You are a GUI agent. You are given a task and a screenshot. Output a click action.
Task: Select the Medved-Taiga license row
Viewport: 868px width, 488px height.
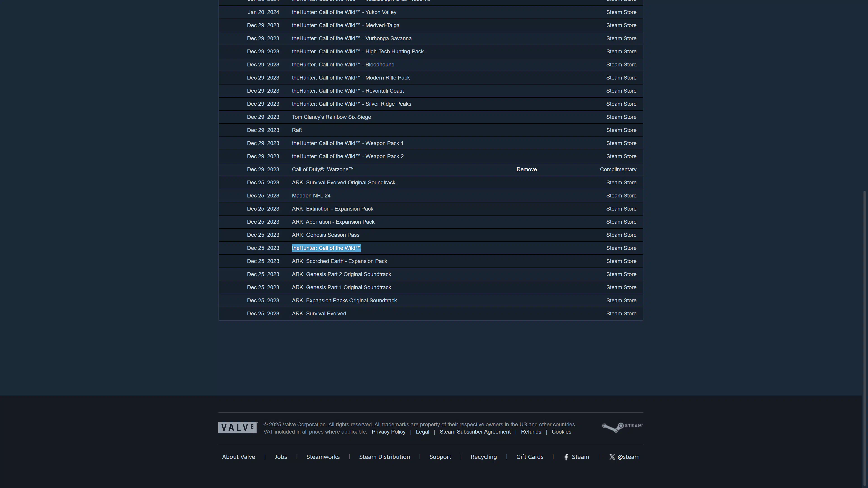[x=431, y=25]
